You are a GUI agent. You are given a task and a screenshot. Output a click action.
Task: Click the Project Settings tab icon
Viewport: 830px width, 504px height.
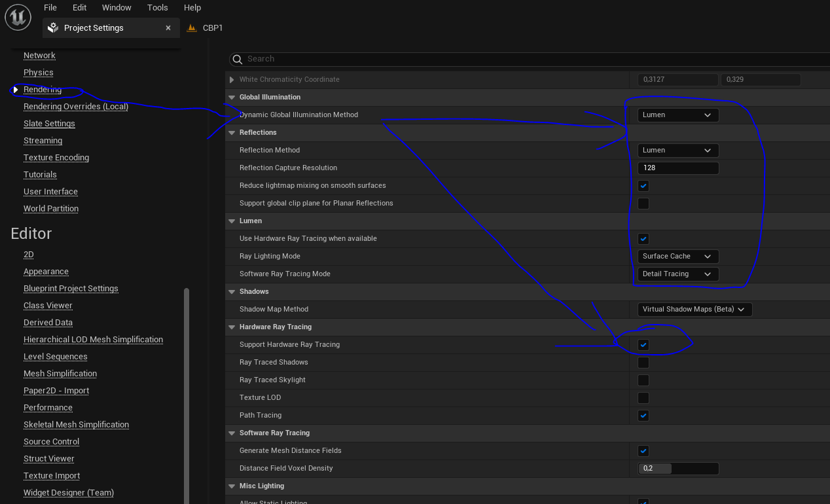pyautogui.click(x=53, y=28)
